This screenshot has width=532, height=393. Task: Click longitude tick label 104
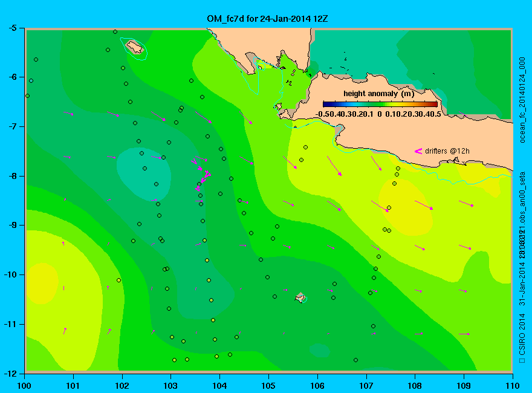(219, 386)
